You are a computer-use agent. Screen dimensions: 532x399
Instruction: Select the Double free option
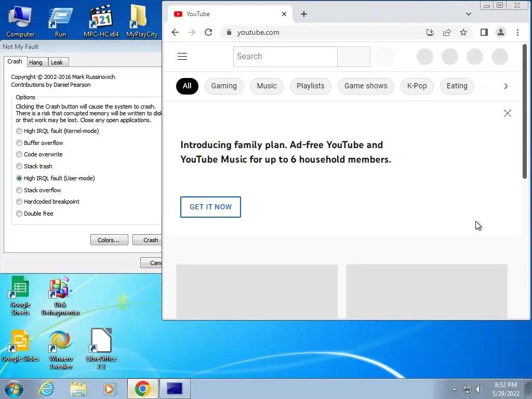(34, 214)
